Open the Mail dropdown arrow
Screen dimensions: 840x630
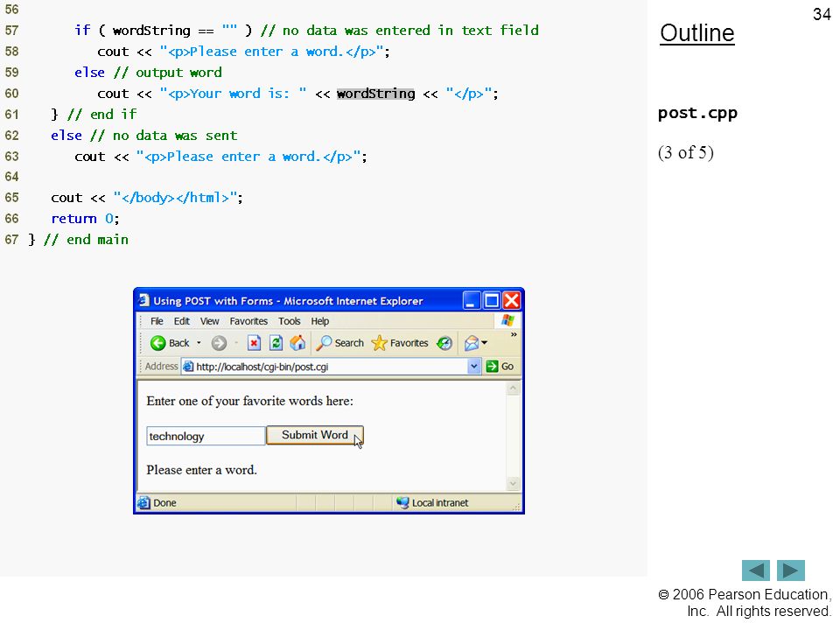484,343
